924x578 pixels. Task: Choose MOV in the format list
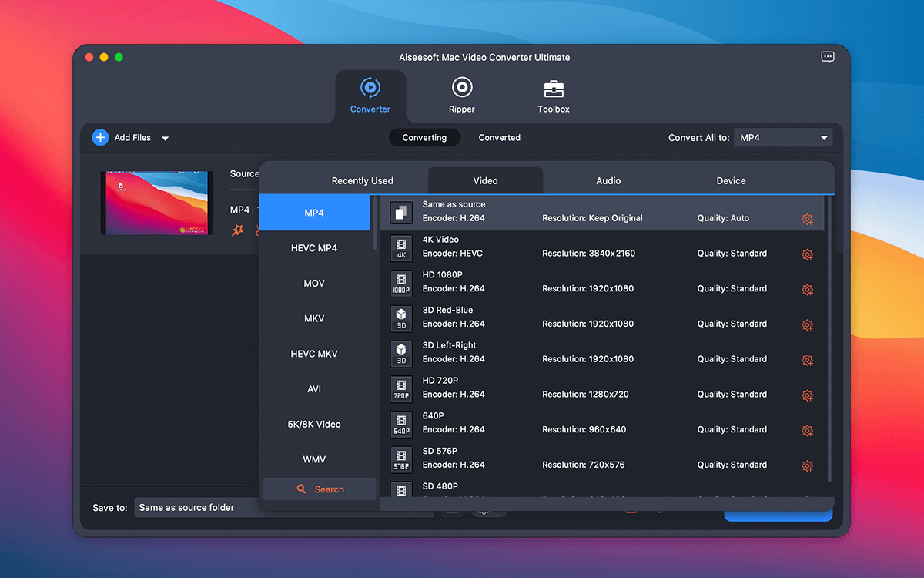[x=314, y=284]
